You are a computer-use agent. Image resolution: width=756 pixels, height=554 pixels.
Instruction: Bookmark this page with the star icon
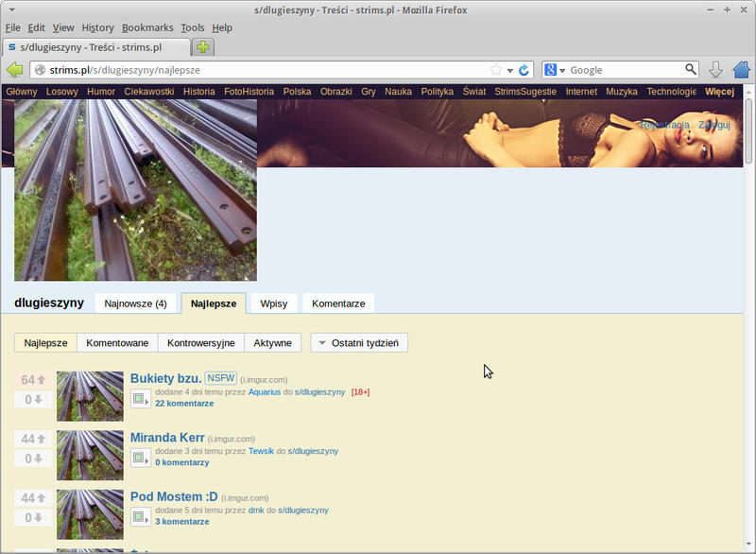coord(495,70)
